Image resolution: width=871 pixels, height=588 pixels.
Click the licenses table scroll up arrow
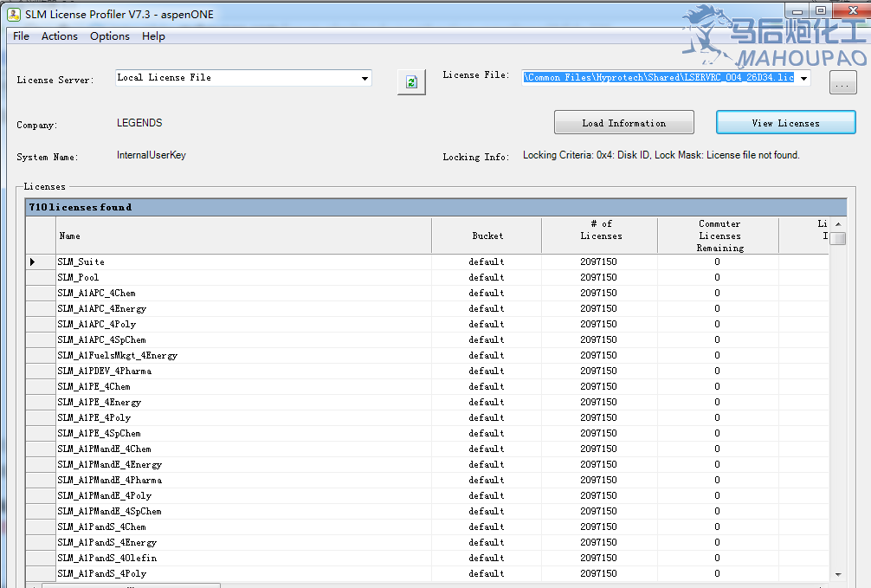coord(838,224)
